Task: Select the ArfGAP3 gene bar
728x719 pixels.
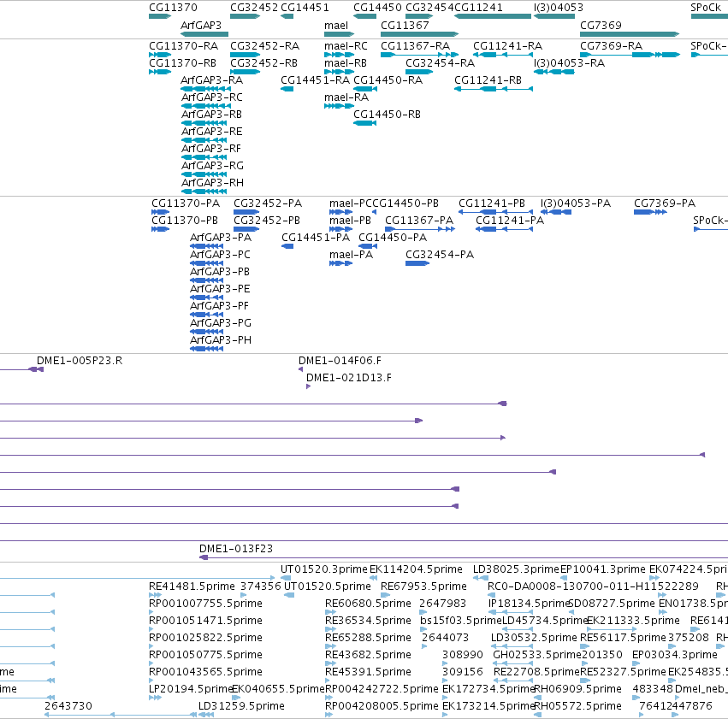Action: point(204,34)
